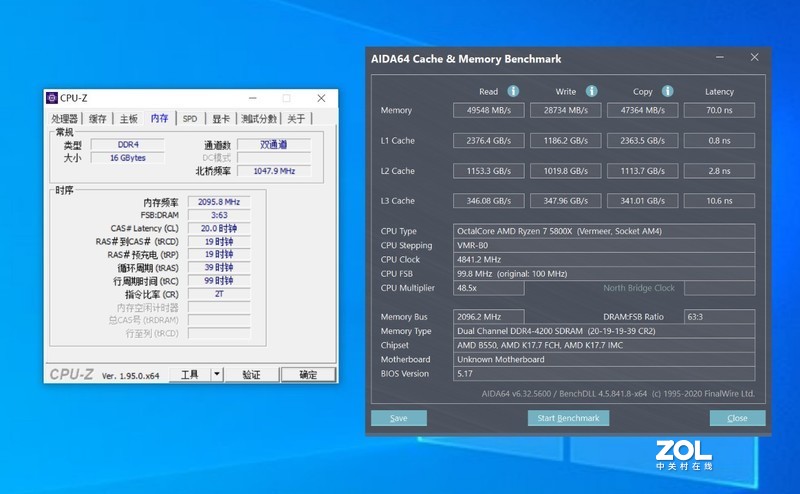Viewport: 800px width, 494px height.
Task: Click the CPU-Z title bar app icon
Action: tap(52, 98)
